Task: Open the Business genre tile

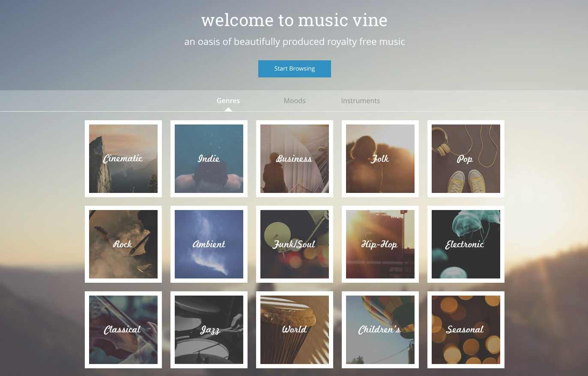Action: coord(295,159)
